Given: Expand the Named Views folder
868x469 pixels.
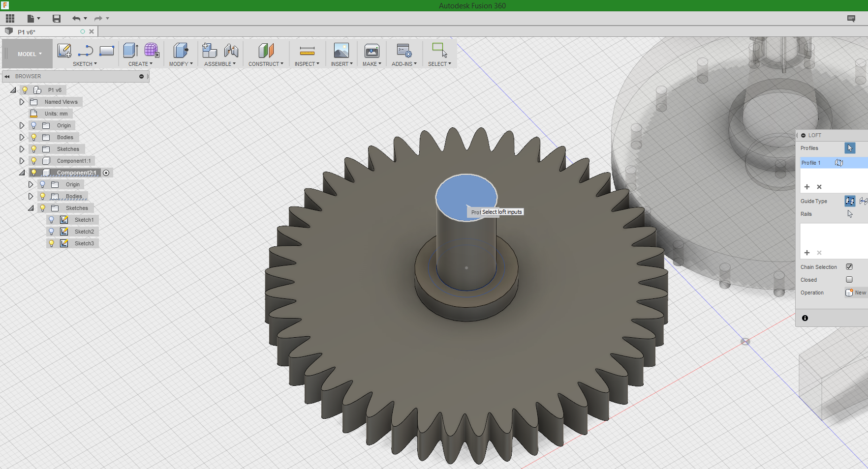Looking at the screenshot, I should click(22, 102).
